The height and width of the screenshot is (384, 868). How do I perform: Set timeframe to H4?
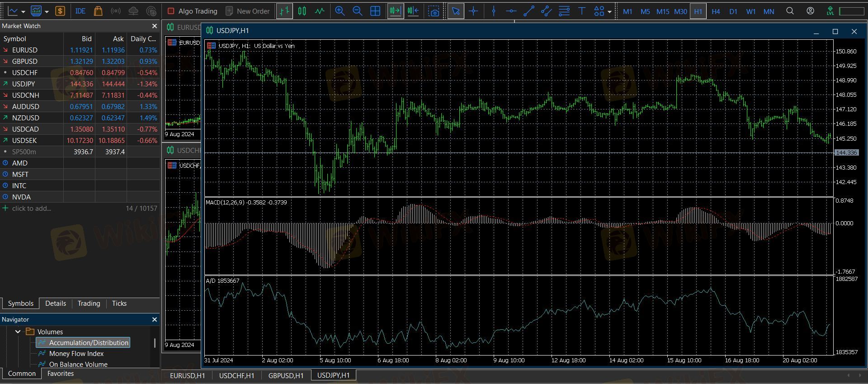click(716, 11)
